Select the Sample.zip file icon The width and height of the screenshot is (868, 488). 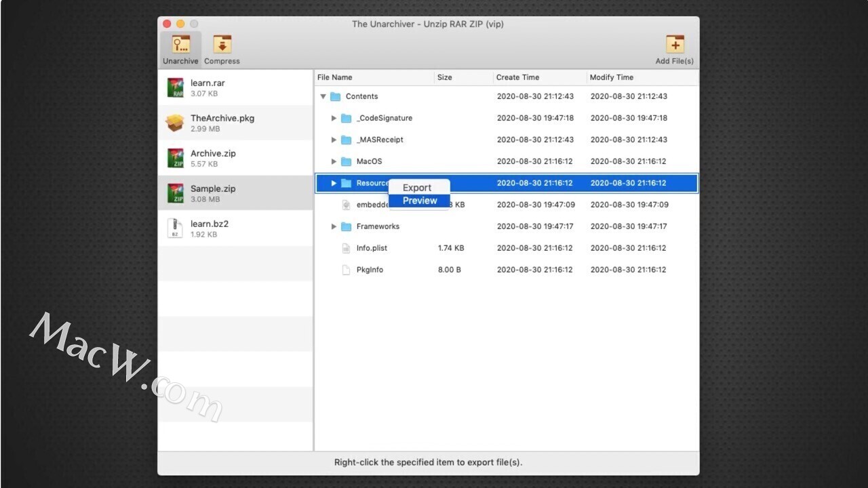pos(175,194)
